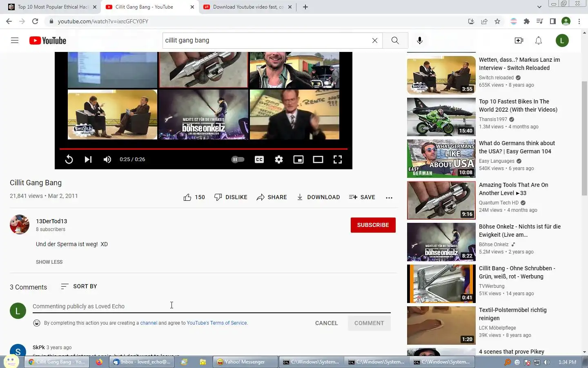Click the end-screen böhse onkelz video tile
Screen dimensions: 588x368
[x=203, y=114]
